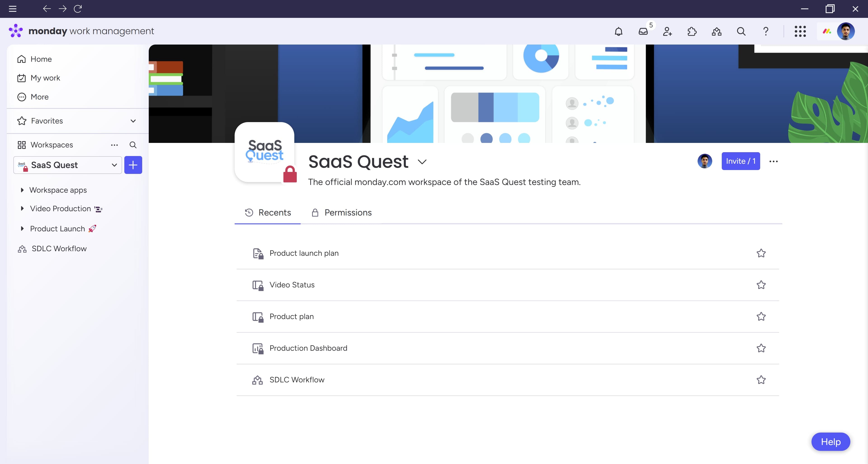Open SDLC Workflow from recents list
This screenshot has width=868, height=464.
click(x=297, y=380)
